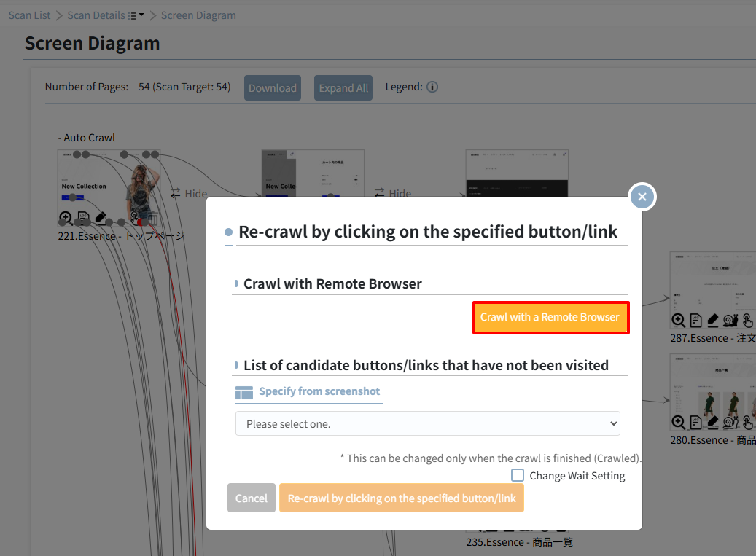
Task: Open Specify from screenshot link
Action: (319, 391)
